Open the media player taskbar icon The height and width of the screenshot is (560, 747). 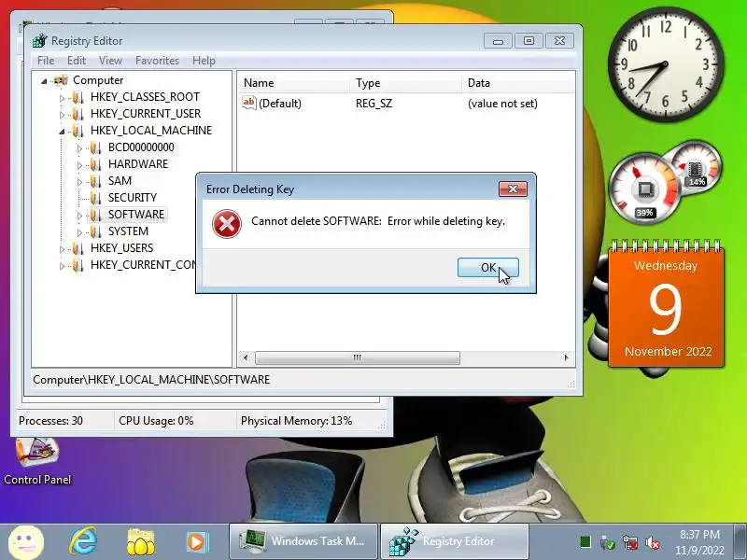(197, 542)
